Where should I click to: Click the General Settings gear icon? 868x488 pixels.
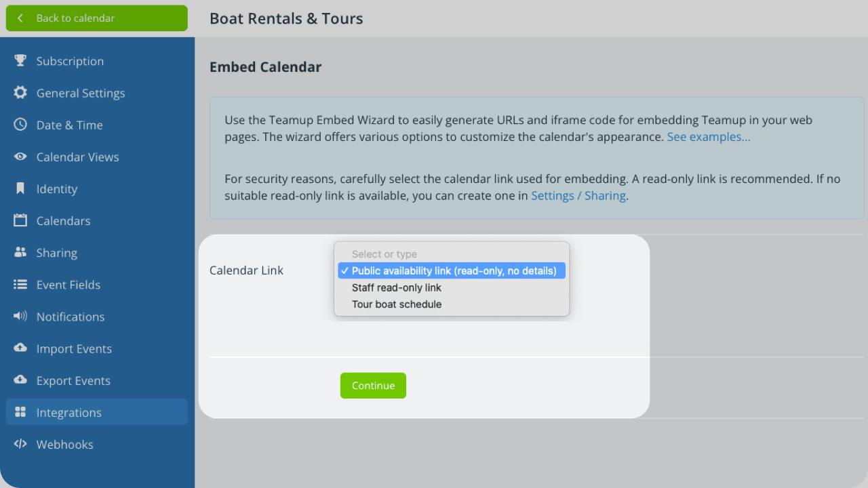[20, 92]
